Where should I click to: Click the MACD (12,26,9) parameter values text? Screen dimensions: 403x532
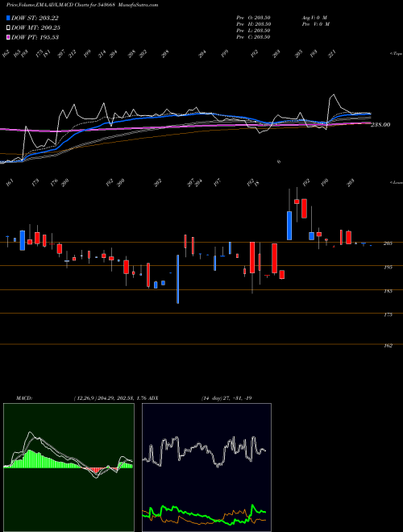(x=110, y=398)
